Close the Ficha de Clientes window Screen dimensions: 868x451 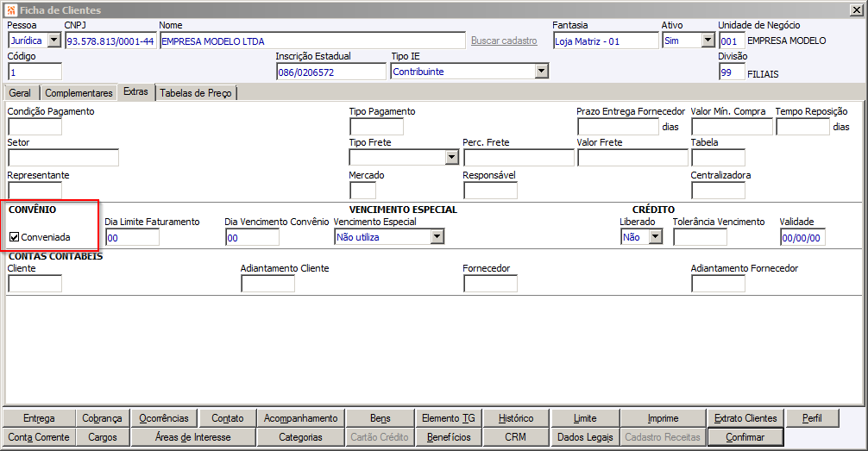coord(856,10)
